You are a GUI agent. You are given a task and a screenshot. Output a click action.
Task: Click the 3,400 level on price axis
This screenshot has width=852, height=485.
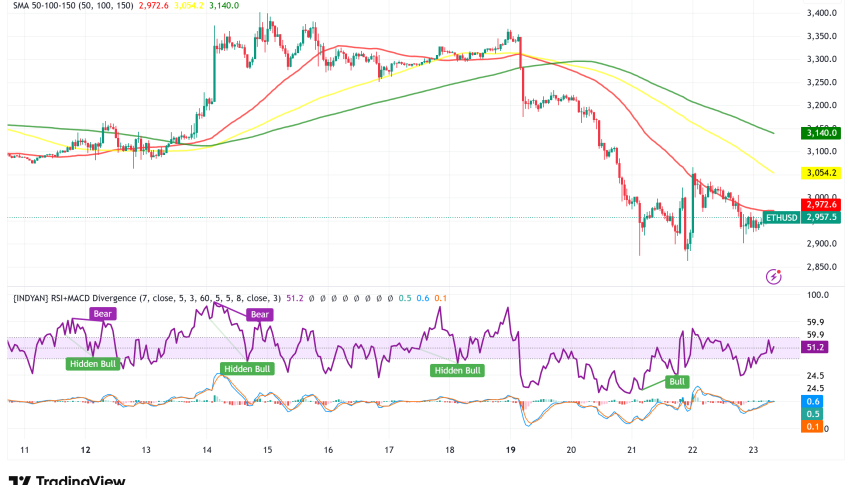pyautogui.click(x=819, y=13)
